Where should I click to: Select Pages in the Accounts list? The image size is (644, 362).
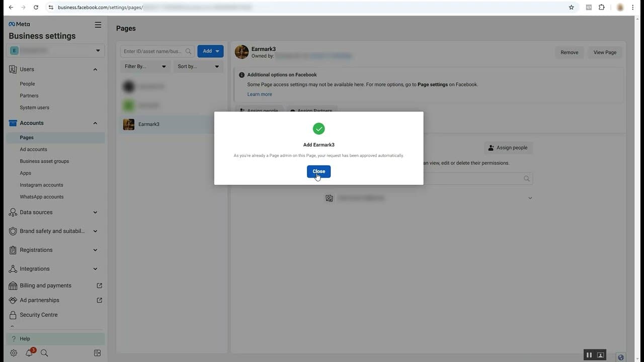tap(56, 137)
